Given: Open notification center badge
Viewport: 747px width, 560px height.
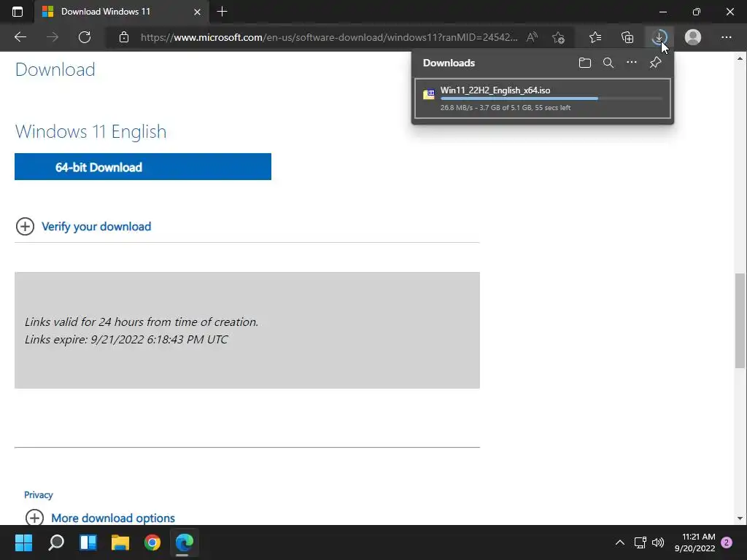Looking at the screenshot, I should pyautogui.click(x=727, y=542).
